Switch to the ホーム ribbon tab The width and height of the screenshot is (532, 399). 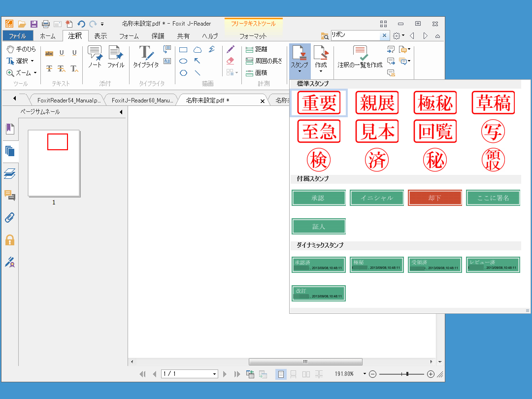(x=47, y=36)
